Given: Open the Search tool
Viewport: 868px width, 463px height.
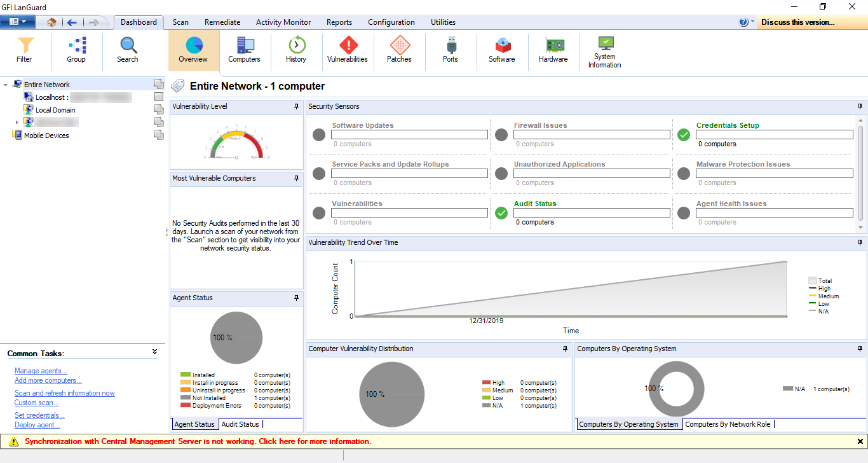Looking at the screenshot, I should 128,50.
